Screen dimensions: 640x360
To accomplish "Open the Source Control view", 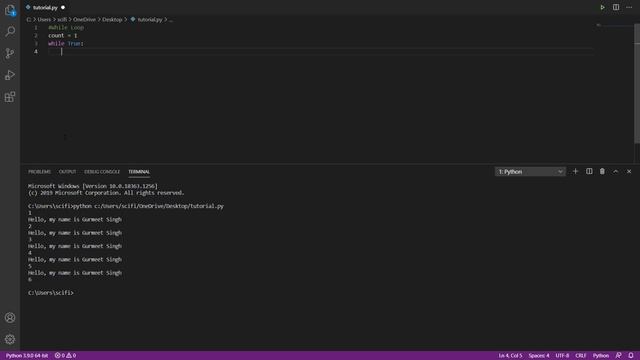I will 10,53.
